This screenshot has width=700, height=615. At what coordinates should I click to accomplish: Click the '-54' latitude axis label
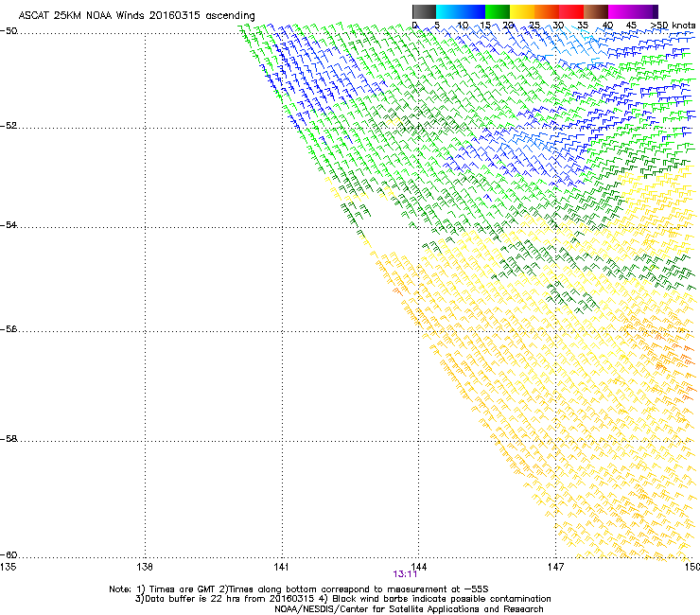(9, 224)
